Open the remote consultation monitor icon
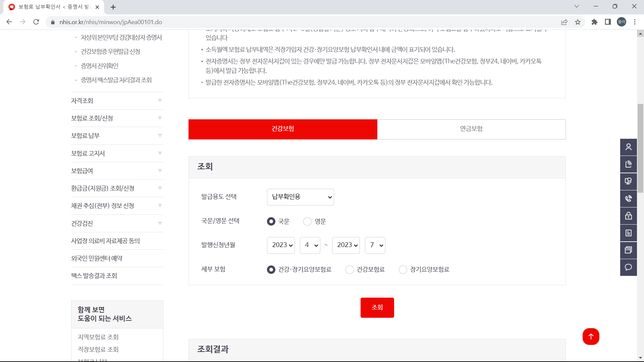644x362 pixels. [629, 181]
